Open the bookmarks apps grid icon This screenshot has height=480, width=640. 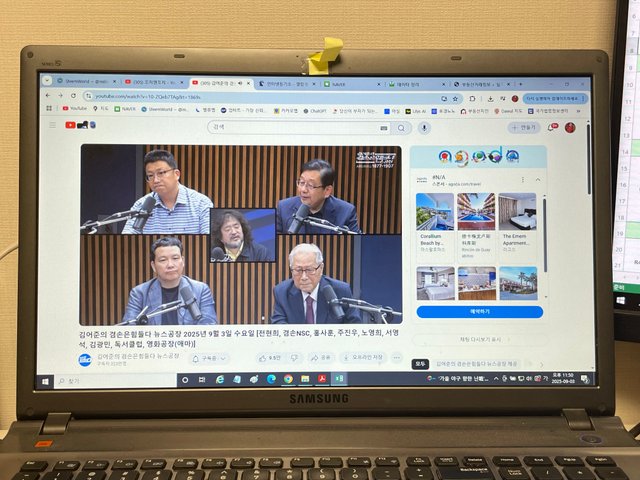point(49,108)
